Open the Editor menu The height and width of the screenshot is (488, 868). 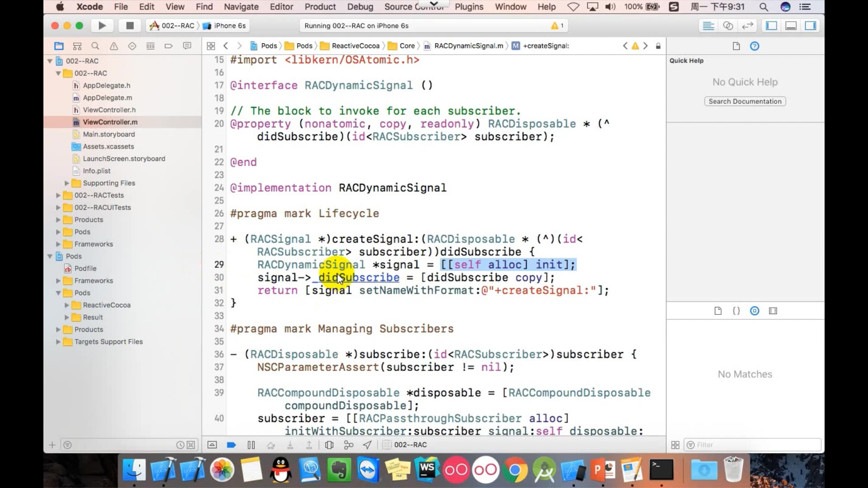[281, 7]
